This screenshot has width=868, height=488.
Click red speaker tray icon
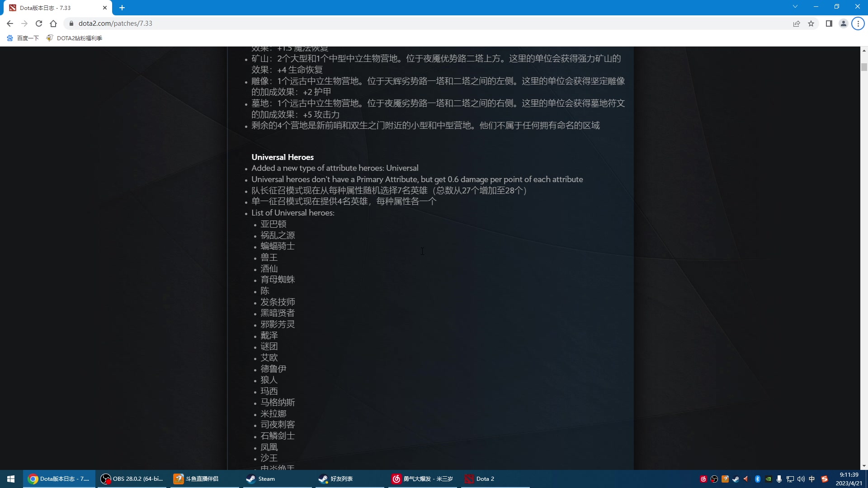(x=746, y=479)
